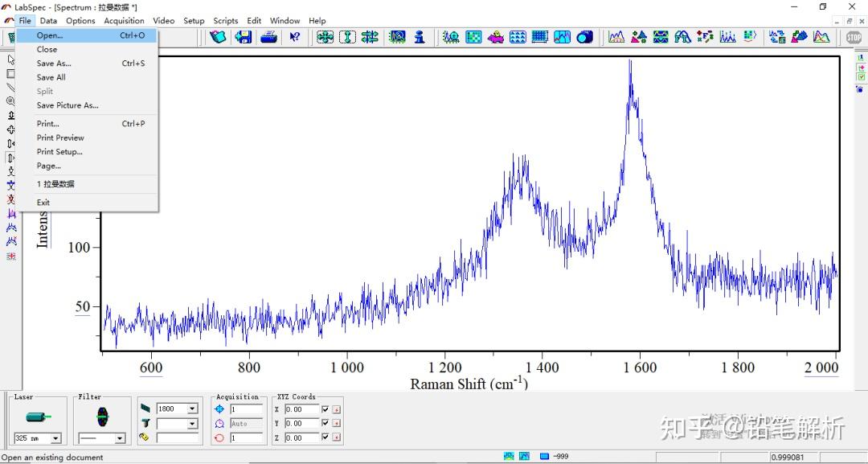Screen dimensions: 868x464
Task: Open the Acquisition menu
Action: pyautogui.click(x=124, y=21)
